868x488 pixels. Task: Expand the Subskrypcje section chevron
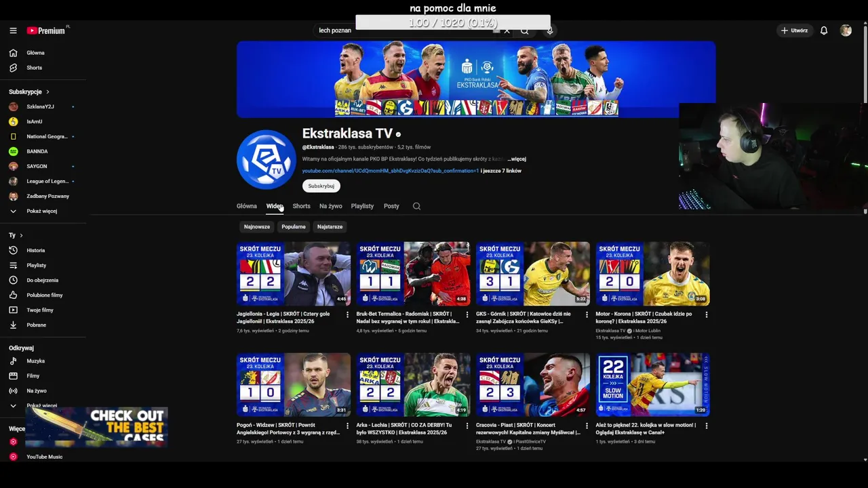47,91
